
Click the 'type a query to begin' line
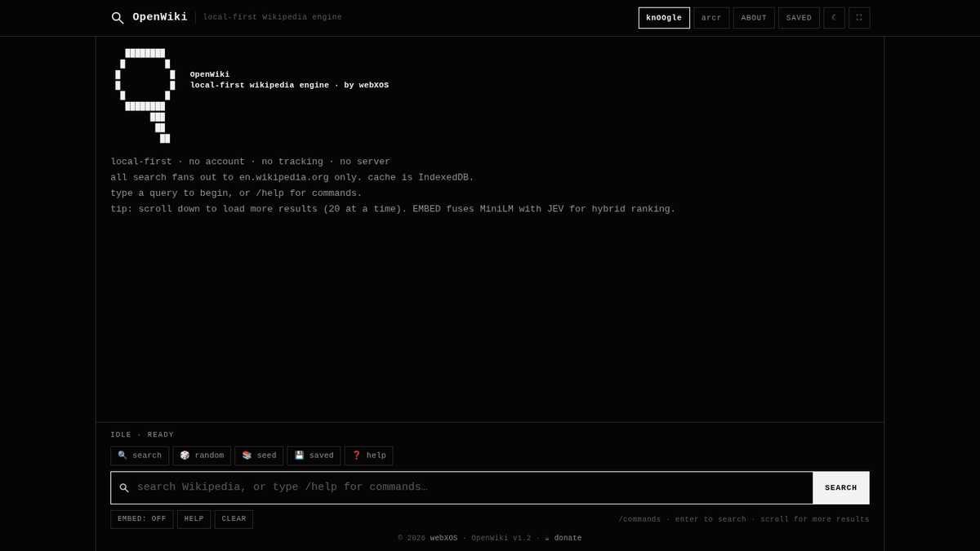236,193
